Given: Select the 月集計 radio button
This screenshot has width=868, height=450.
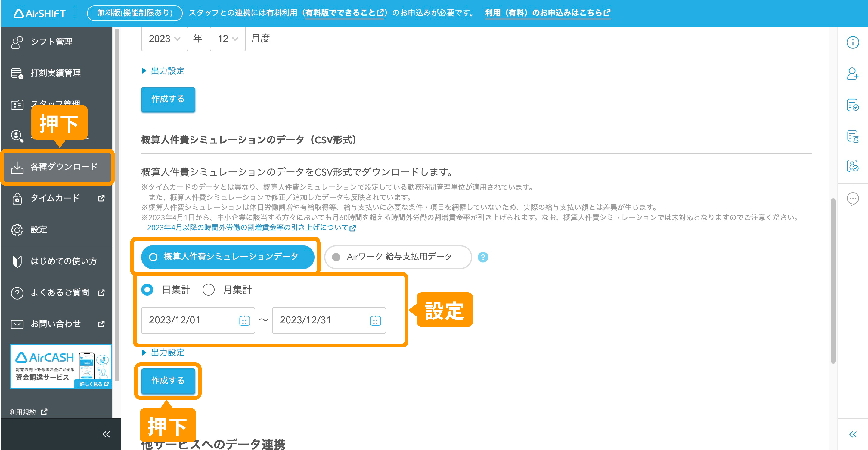Looking at the screenshot, I should click(x=209, y=290).
